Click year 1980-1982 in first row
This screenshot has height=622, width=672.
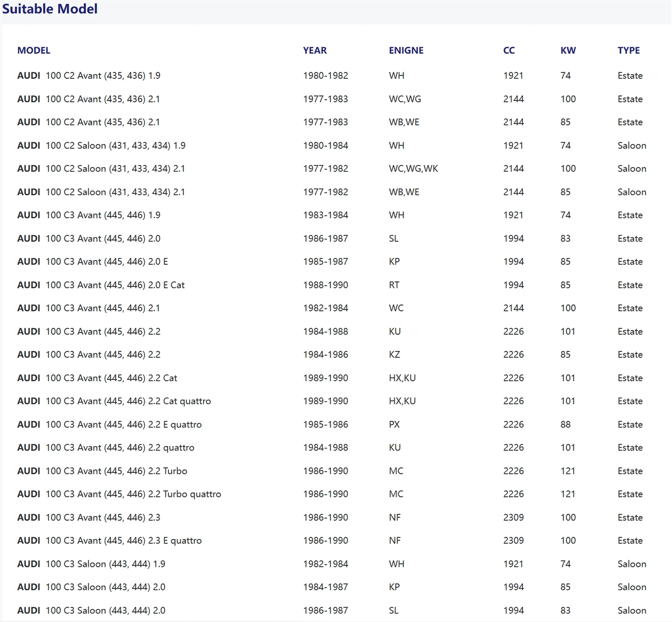point(325,76)
